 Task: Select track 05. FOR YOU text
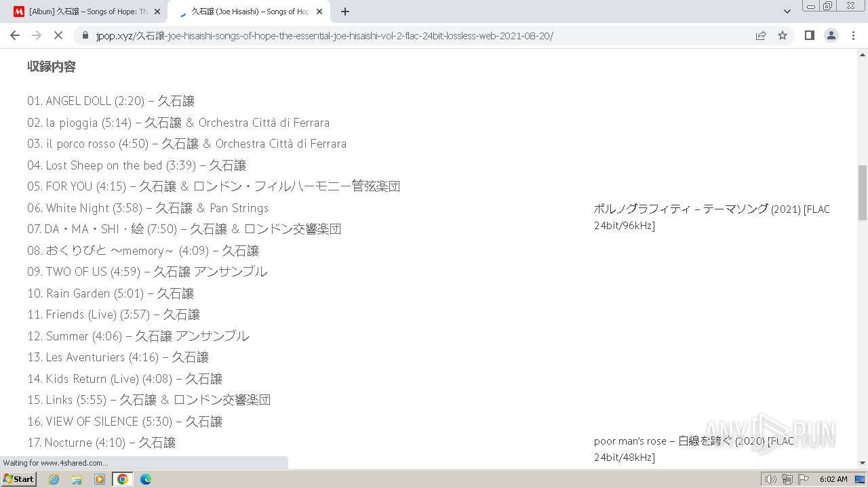pos(214,186)
